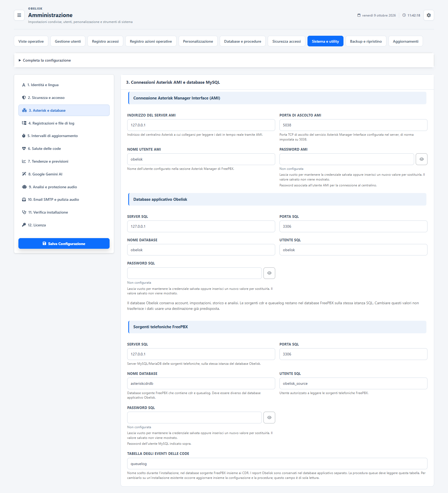Switch to the Gestione utenti tab
The image size is (448, 493).
pyautogui.click(x=68, y=41)
